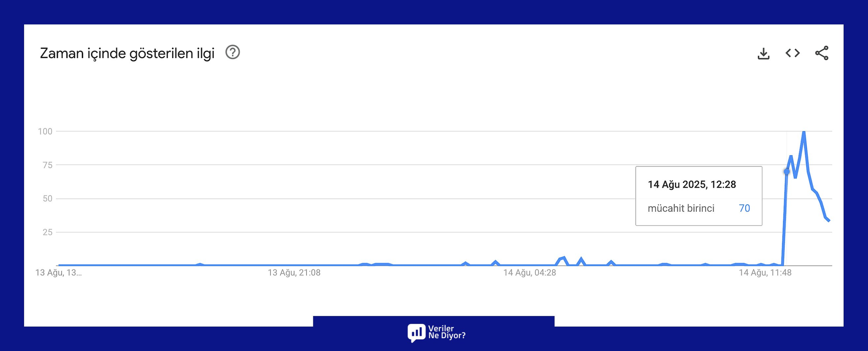
Task: Click the 100 y-axis label
Action: pos(45,131)
